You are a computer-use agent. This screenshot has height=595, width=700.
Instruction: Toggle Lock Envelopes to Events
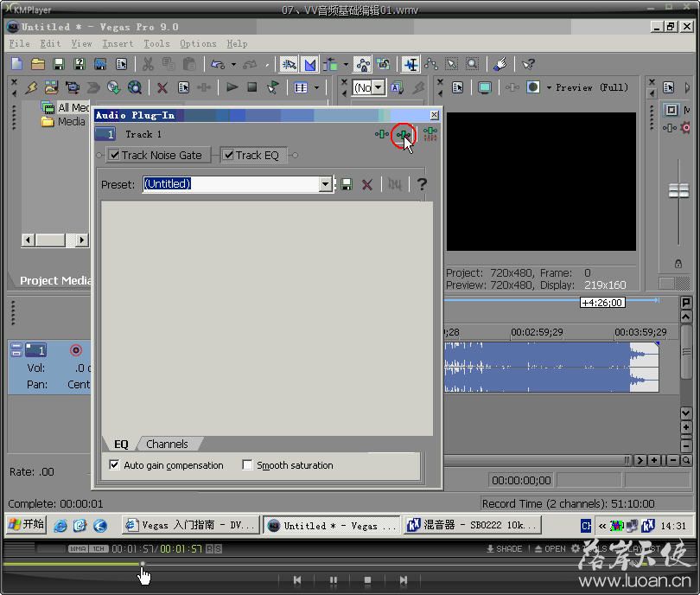pyautogui.click(x=363, y=64)
